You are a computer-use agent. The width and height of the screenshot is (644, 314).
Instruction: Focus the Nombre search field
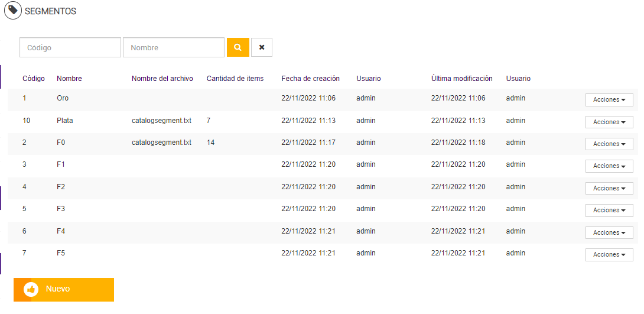(174, 47)
